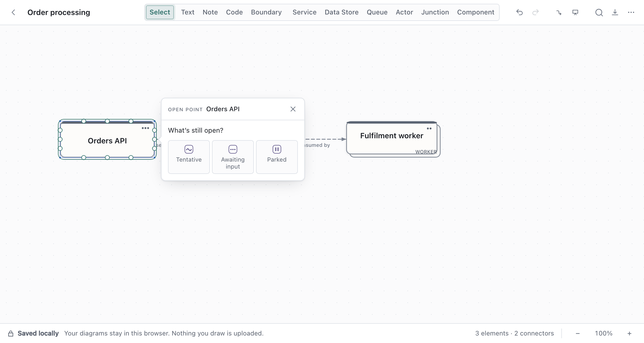Choose the Note tool
This screenshot has height=343, width=644.
click(210, 12)
